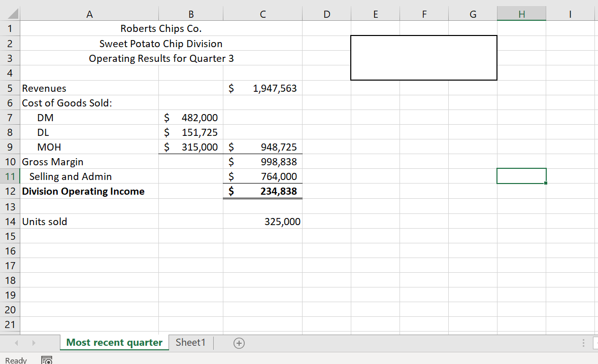The width and height of the screenshot is (598, 364).
Task: Select row header 12
Action: [x=10, y=191]
